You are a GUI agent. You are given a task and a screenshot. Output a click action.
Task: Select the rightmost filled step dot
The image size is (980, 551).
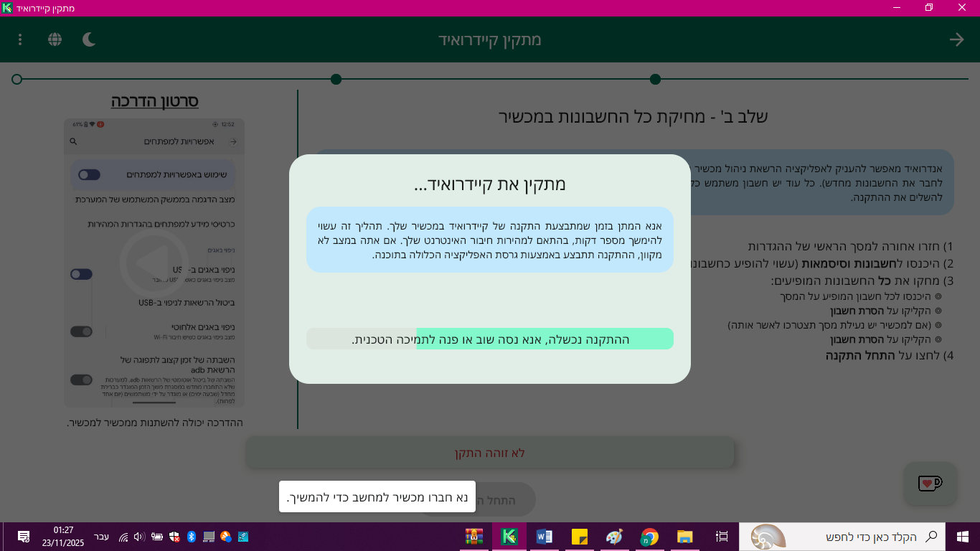[x=654, y=79]
